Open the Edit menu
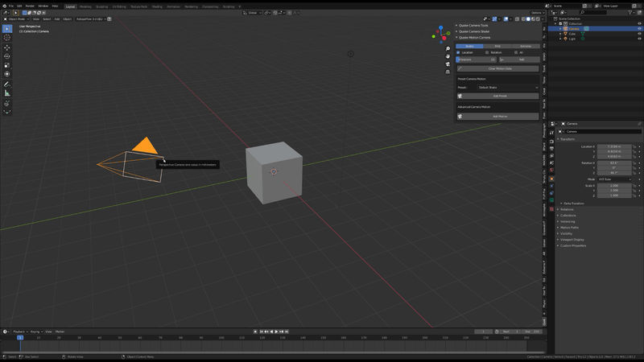Viewport: 644px width, 362px height. (19, 6)
